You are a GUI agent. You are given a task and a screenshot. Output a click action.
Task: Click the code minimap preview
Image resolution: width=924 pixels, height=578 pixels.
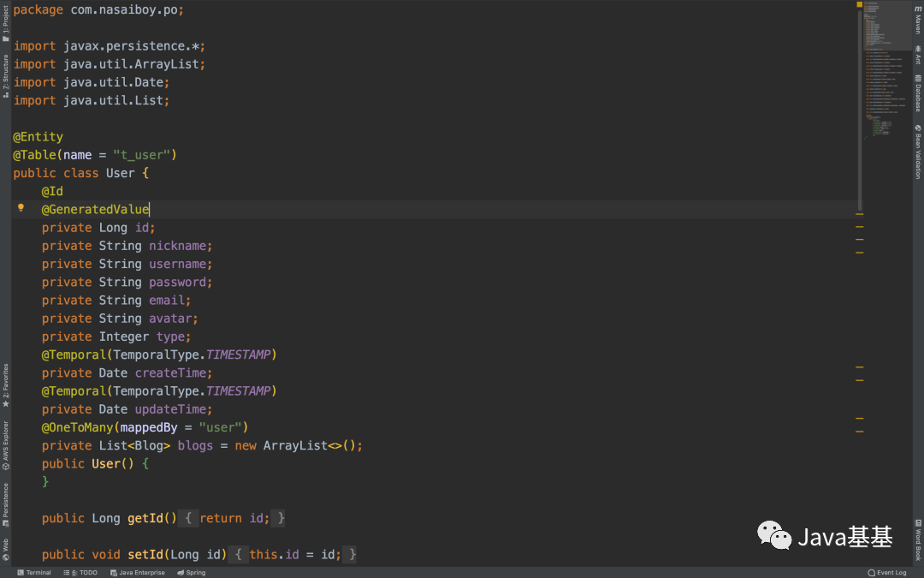pos(887,71)
